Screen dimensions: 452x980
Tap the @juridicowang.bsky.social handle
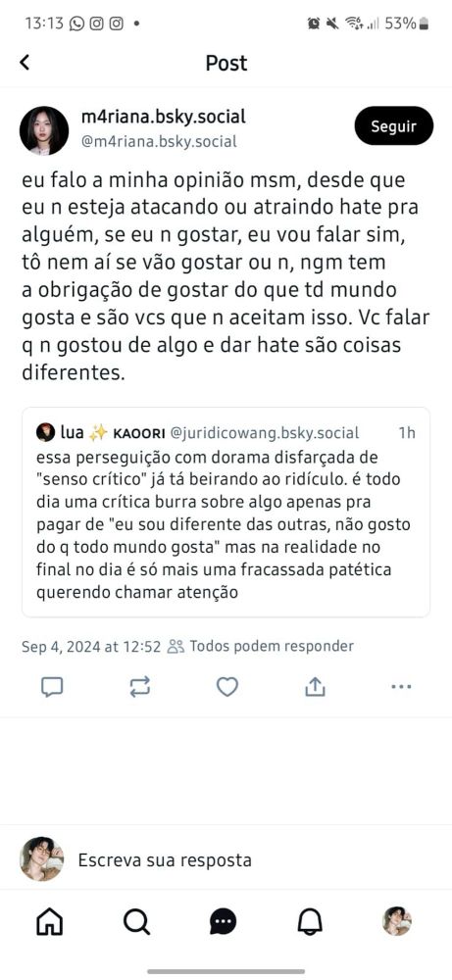[265, 433]
